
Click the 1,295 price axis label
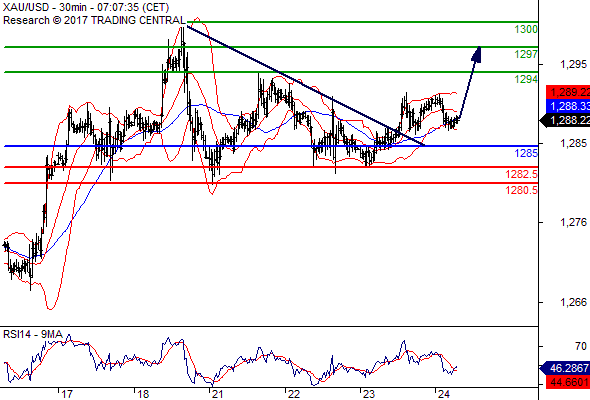(573, 64)
